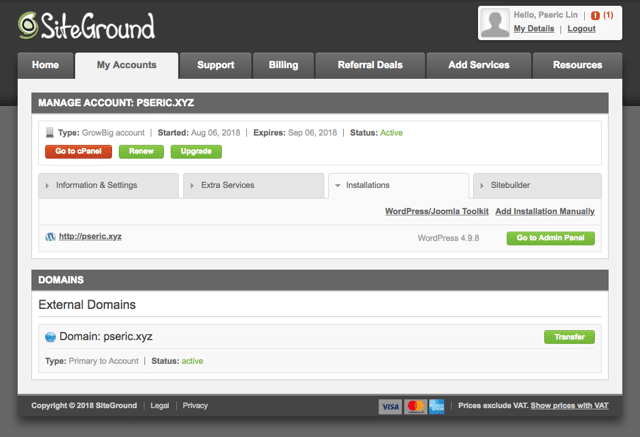Open the http://pseric.xyz link

90,237
